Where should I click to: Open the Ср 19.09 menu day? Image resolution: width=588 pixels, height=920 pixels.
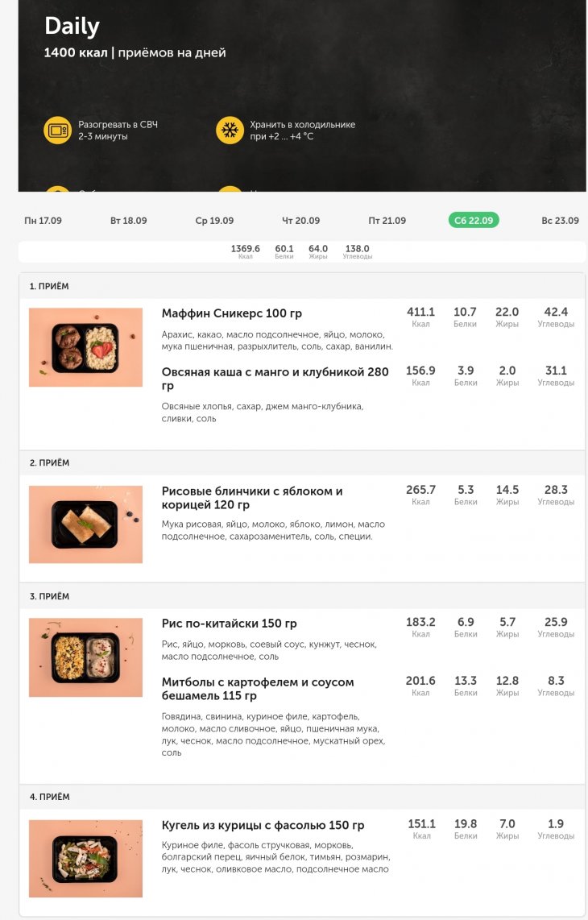pyautogui.click(x=214, y=221)
